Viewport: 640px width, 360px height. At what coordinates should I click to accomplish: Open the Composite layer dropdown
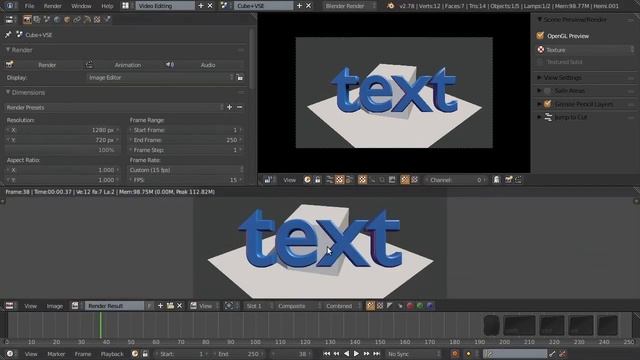pos(298,306)
